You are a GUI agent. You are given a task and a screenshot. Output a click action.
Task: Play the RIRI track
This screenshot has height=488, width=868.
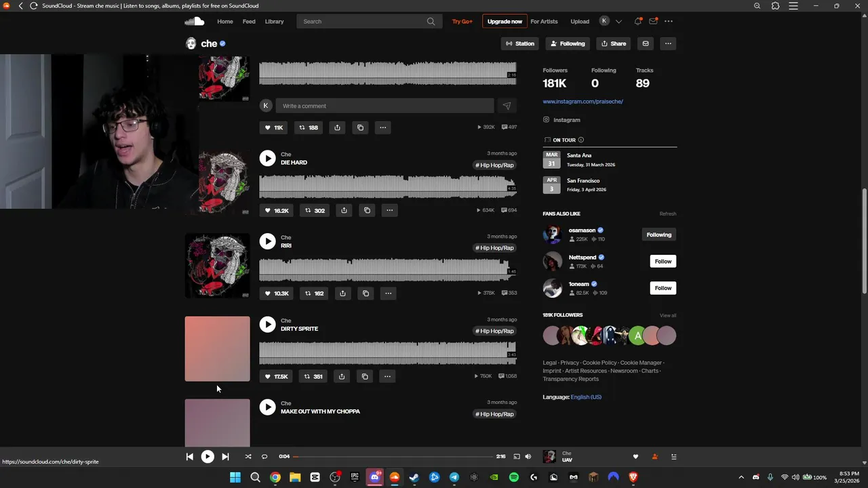tap(267, 241)
